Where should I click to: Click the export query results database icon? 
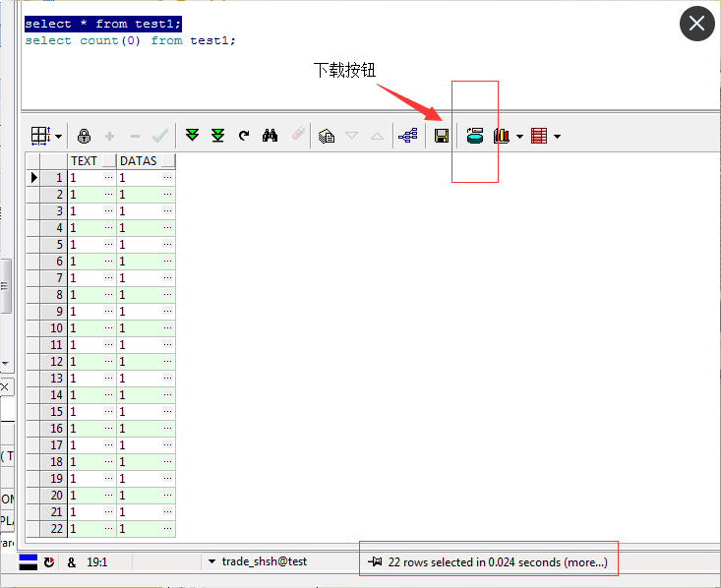[x=475, y=136]
